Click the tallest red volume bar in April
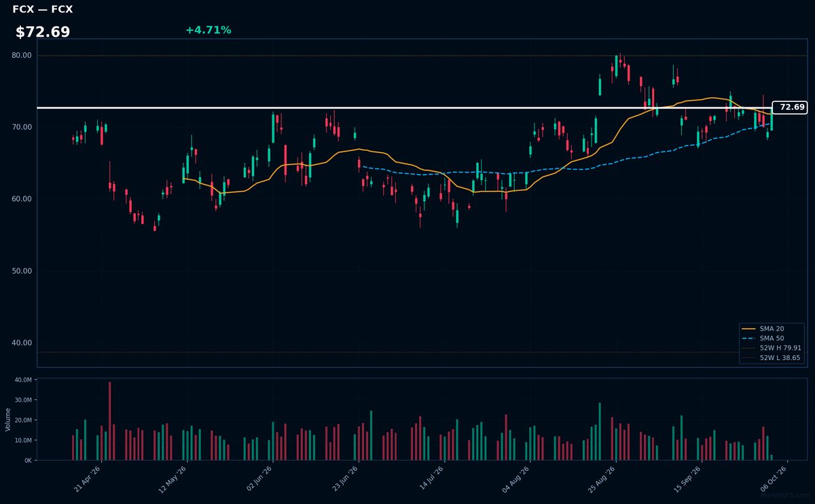 [x=110, y=421]
